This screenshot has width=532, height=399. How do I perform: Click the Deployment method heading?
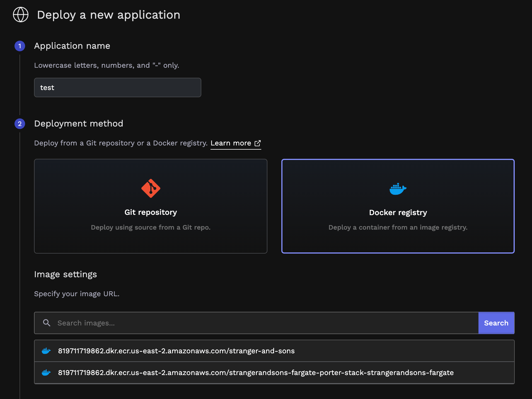pyautogui.click(x=79, y=124)
